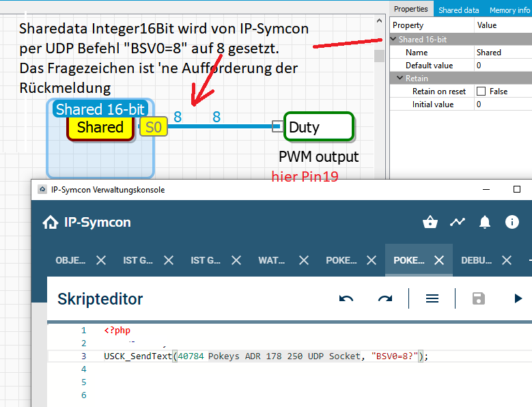Click the 'Retain on reset' property name
The height and width of the screenshot is (407, 532).
pyautogui.click(x=438, y=92)
